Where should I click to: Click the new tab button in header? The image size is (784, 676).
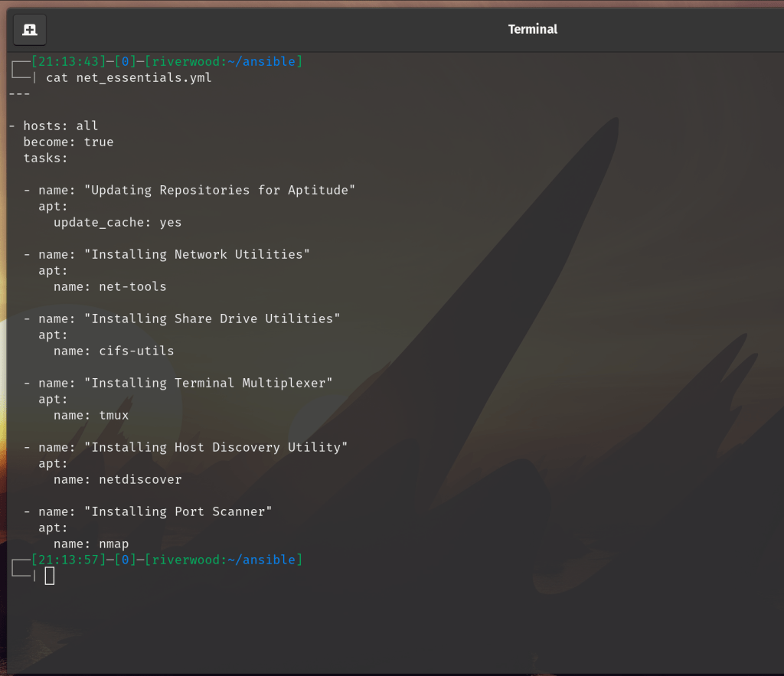tap(30, 30)
